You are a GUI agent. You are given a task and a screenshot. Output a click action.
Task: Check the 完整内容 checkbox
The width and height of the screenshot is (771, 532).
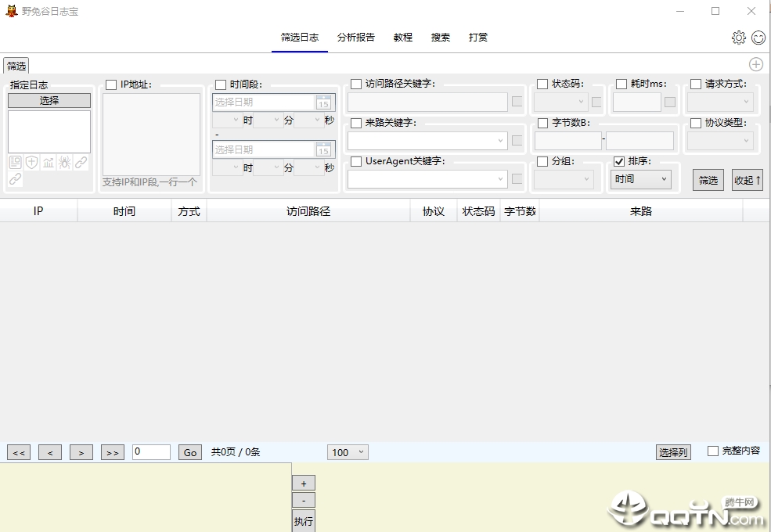[x=712, y=451]
